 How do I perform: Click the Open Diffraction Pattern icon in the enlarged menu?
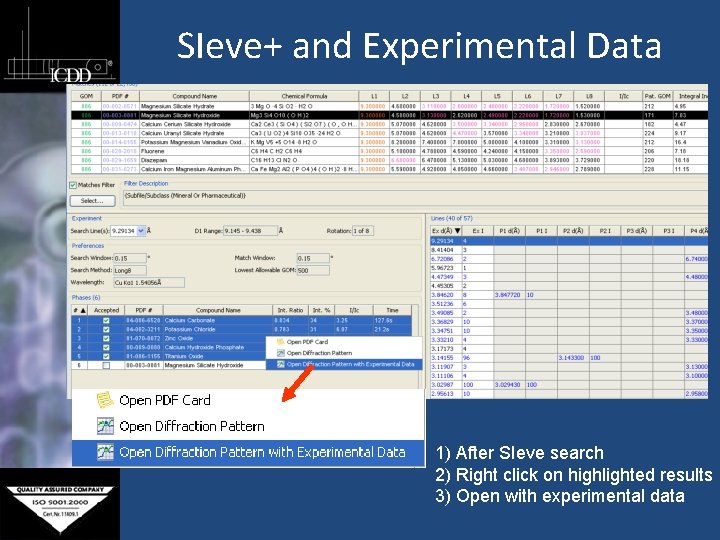105,426
